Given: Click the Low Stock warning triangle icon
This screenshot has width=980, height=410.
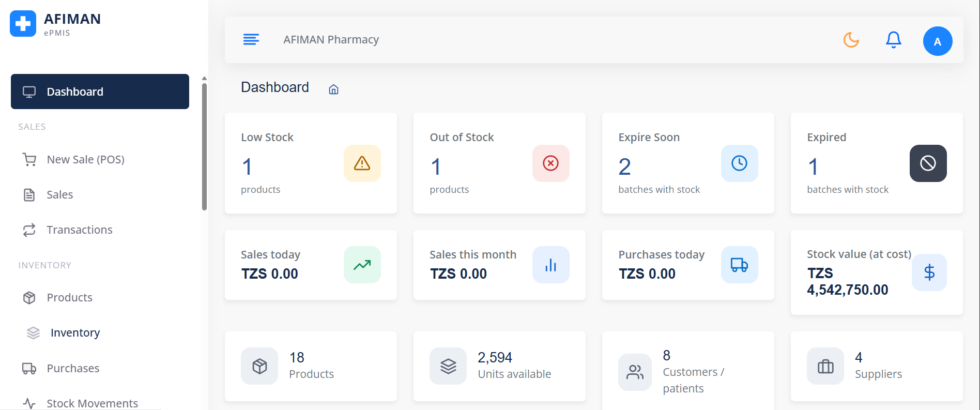Looking at the screenshot, I should (x=362, y=163).
